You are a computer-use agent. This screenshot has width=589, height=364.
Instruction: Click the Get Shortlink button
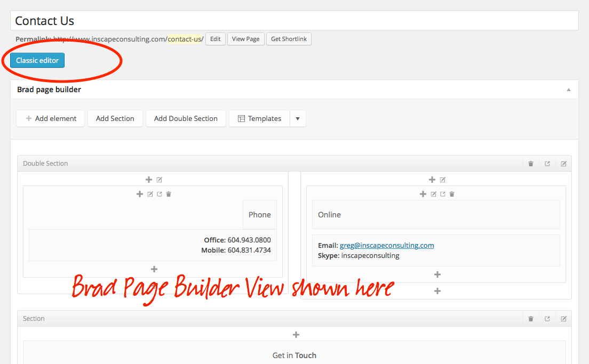pos(289,39)
